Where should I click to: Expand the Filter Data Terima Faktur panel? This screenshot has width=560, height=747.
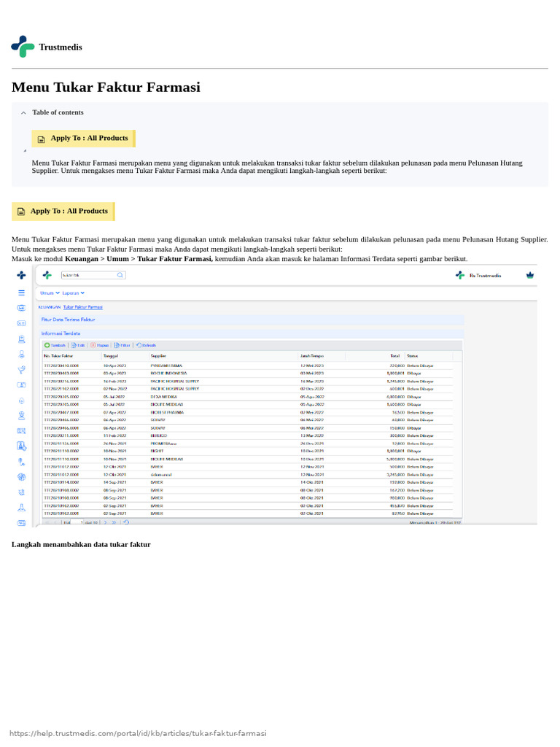[x=252, y=320]
